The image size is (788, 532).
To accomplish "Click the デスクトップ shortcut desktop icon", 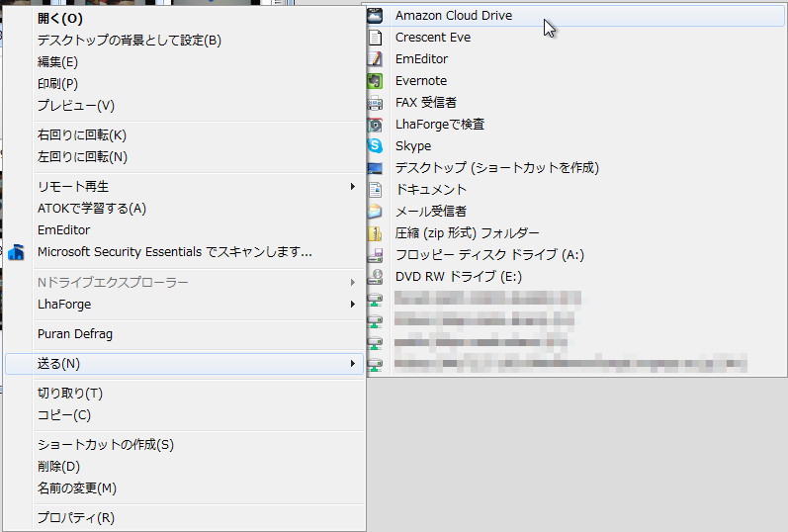I will 375,168.
